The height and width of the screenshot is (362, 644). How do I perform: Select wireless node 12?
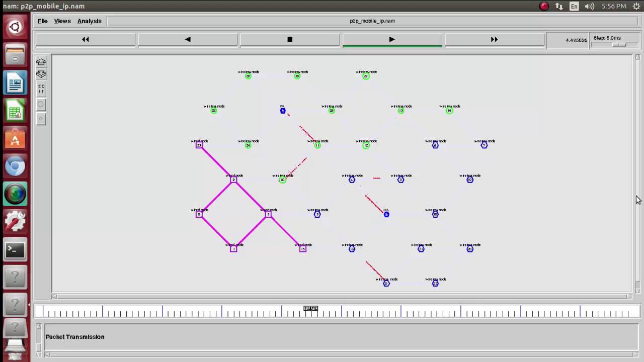point(366,145)
